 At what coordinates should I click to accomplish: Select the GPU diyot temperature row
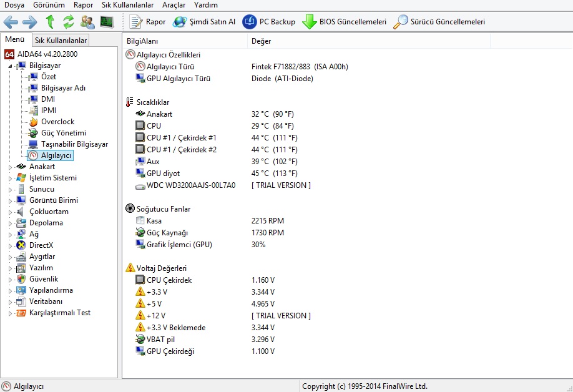click(x=217, y=174)
